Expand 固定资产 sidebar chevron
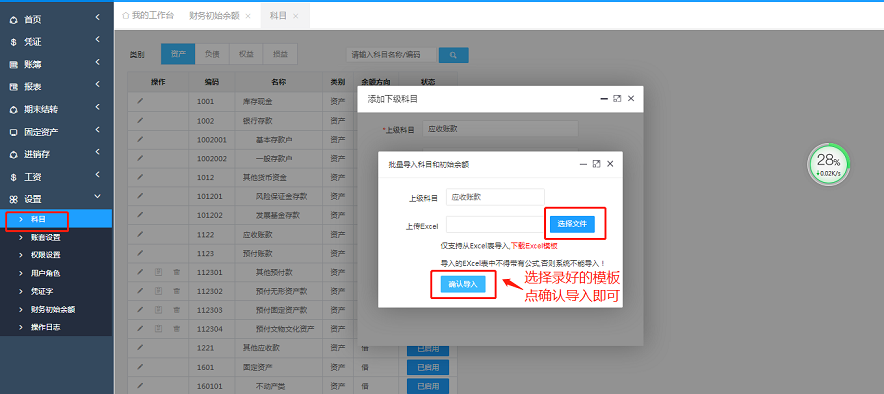Screen dimensions: 884x394 pos(98,130)
